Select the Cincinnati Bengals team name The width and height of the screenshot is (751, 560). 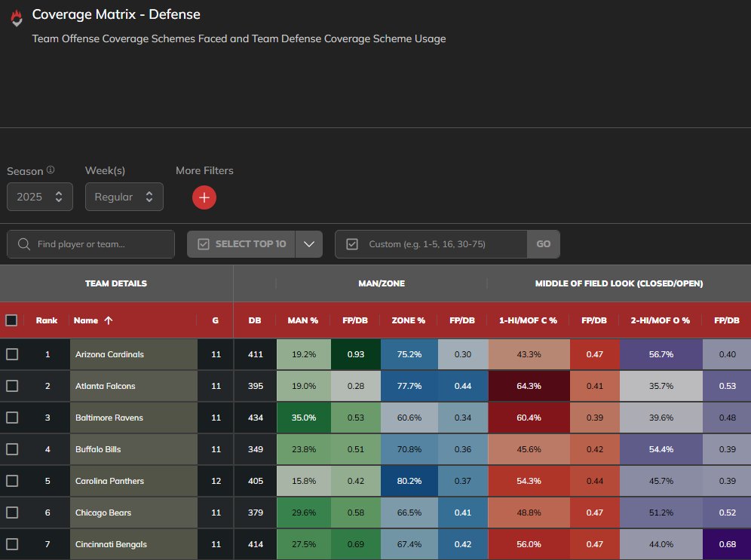111,543
